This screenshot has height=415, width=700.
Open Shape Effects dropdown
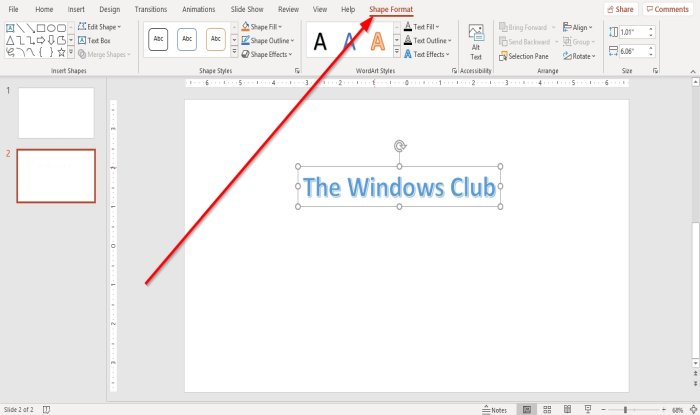click(267, 54)
